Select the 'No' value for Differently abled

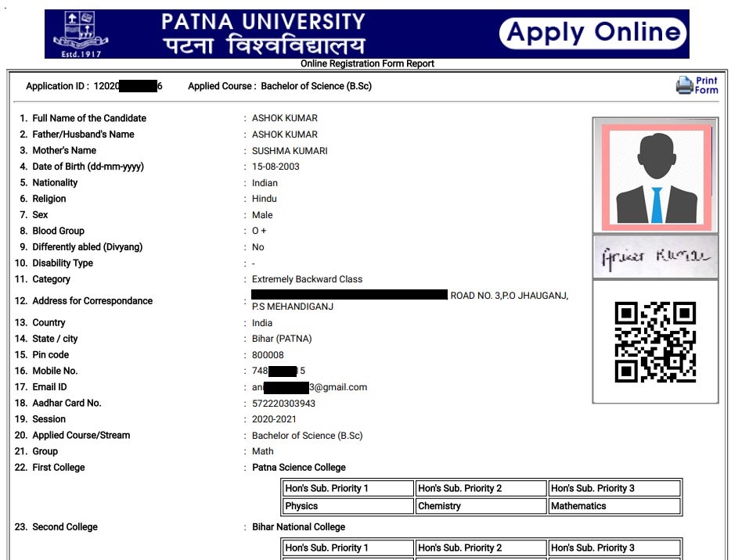[257, 247]
